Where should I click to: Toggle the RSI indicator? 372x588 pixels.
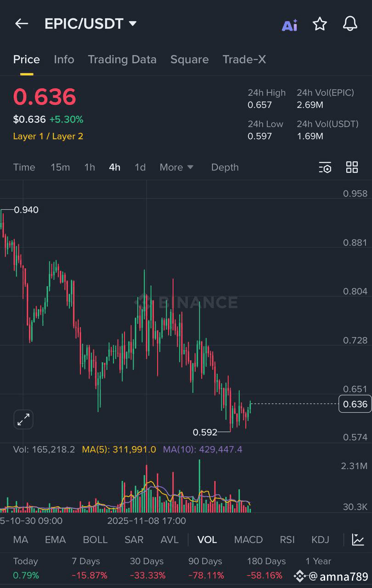[287, 539]
